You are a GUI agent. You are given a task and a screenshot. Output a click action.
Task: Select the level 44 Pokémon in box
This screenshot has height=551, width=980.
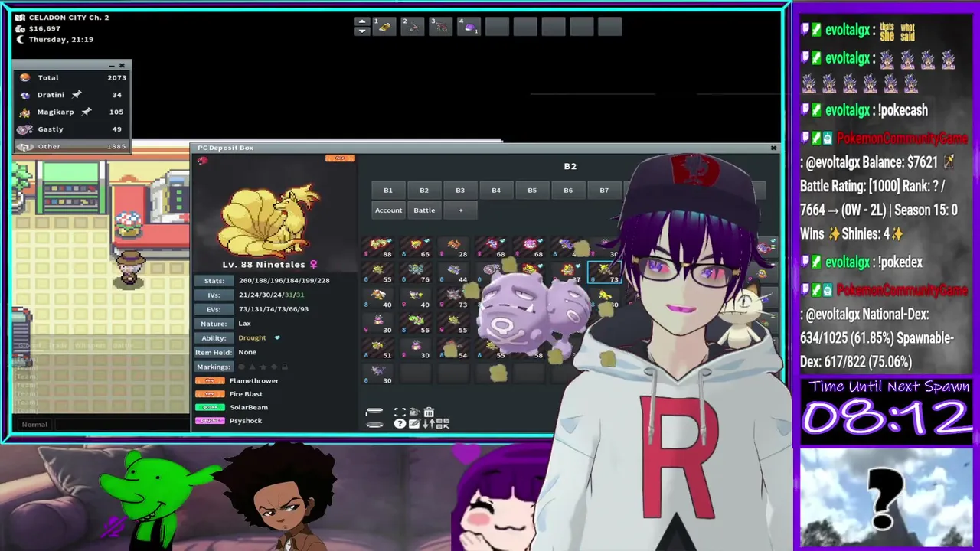[455, 273]
